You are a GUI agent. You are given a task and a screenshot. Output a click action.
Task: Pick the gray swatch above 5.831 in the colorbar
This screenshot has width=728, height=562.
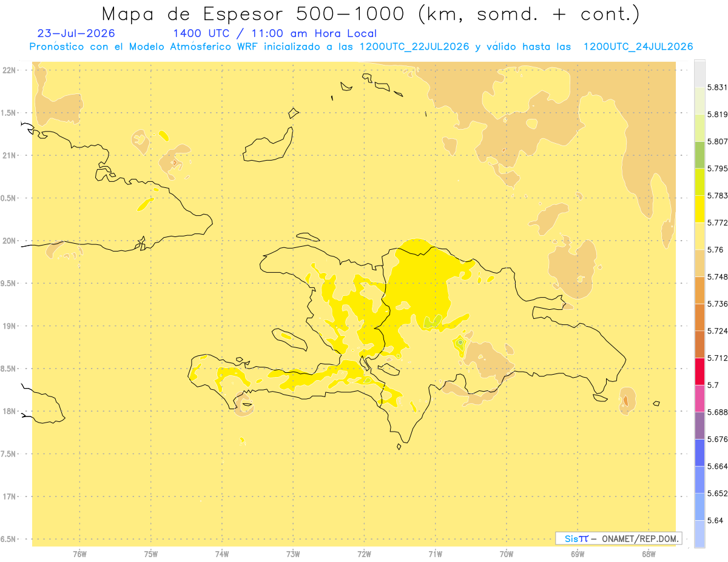(699, 73)
